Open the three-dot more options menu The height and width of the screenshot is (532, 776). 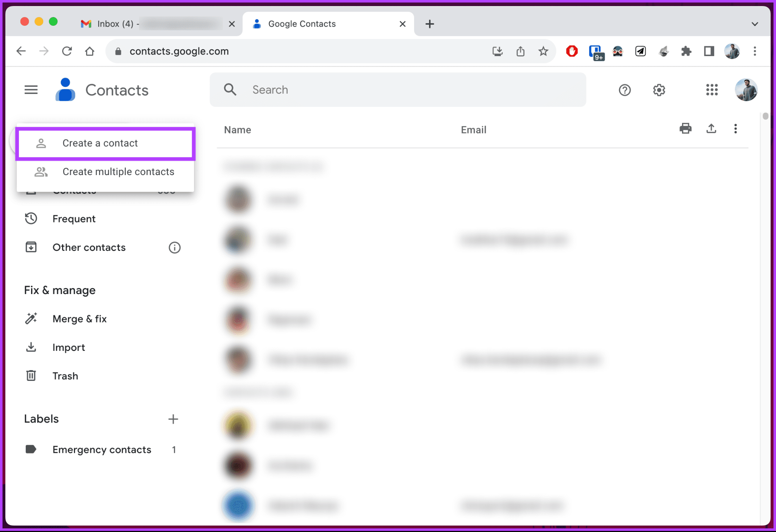(x=735, y=129)
